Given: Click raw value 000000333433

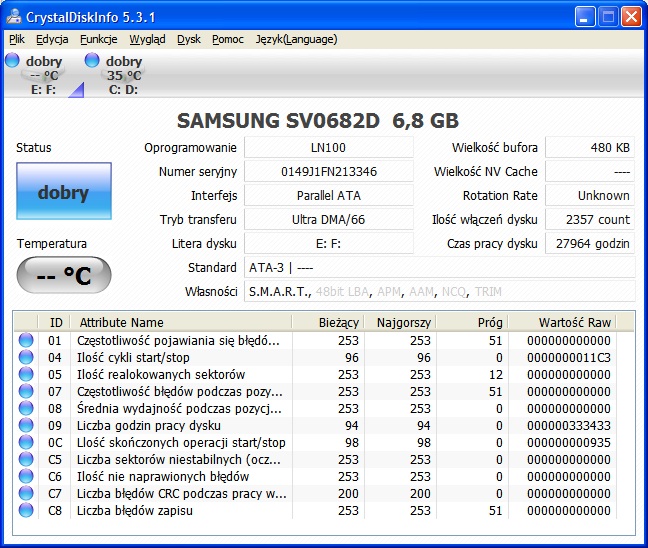Looking at the screenshot, I should pos(569,425).
